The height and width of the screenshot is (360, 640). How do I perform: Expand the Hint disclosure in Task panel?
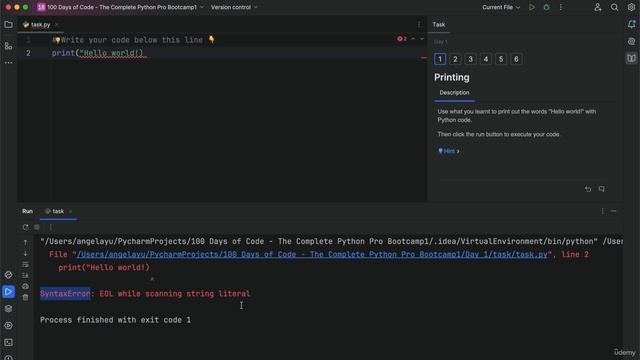[x=449, y=151]
